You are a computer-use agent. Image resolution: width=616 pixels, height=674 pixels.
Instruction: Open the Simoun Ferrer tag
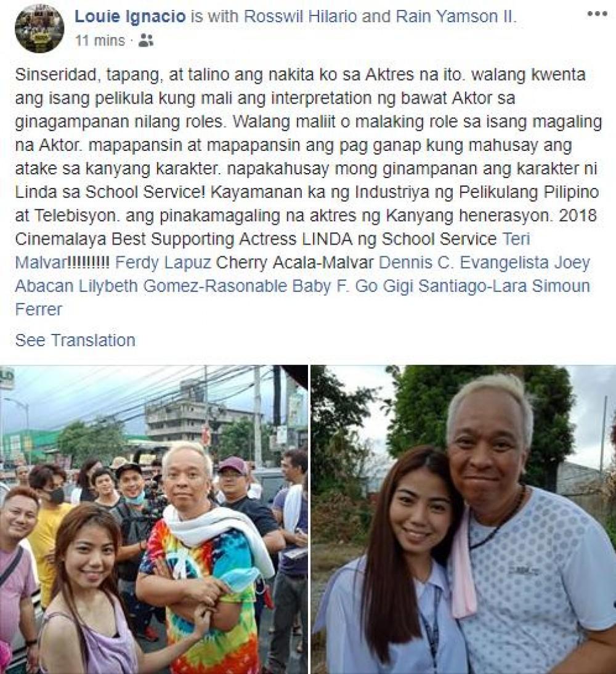click(561, 286)
